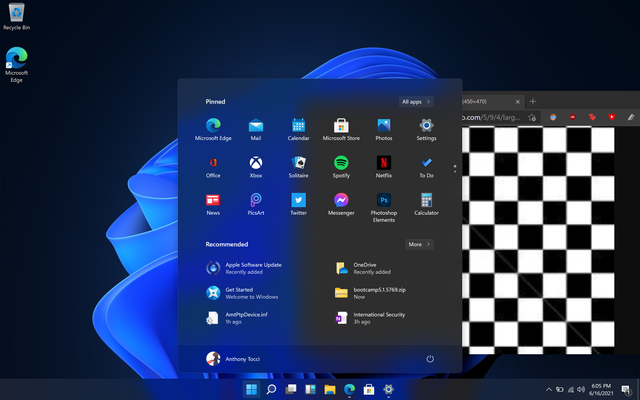640x400 pixels.
Task: Launch Messenger
Action: coord(341,204)
